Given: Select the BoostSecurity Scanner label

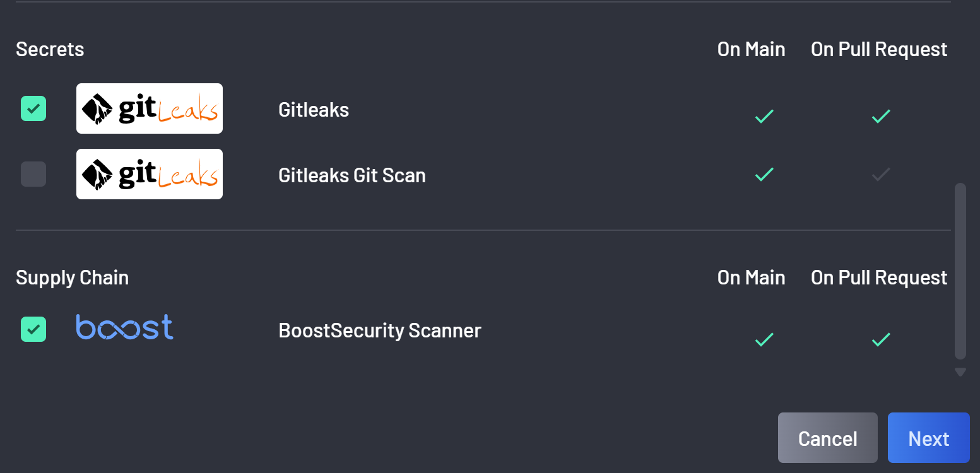Looking at the screenshot, I should (380, 330).
